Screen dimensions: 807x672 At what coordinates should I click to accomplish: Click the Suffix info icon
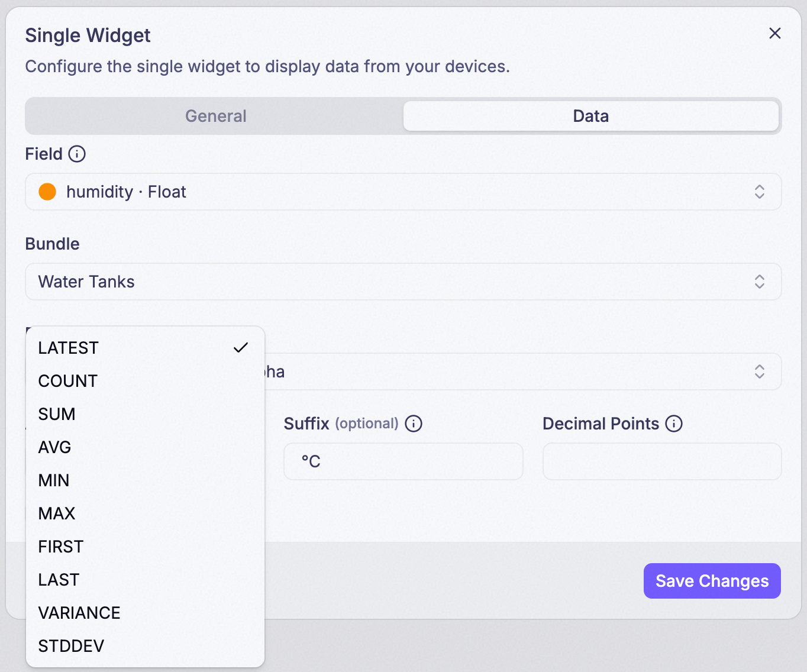pyautogui.click(x=414, y=424)
